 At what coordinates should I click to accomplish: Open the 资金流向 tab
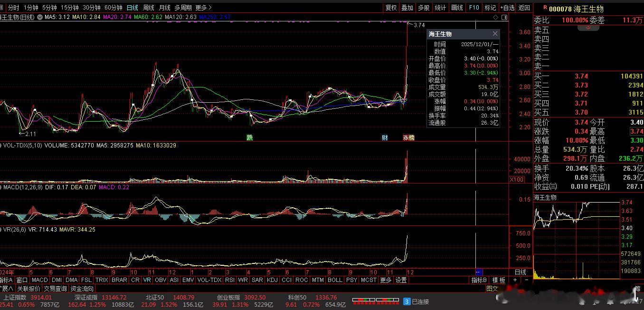82,289
